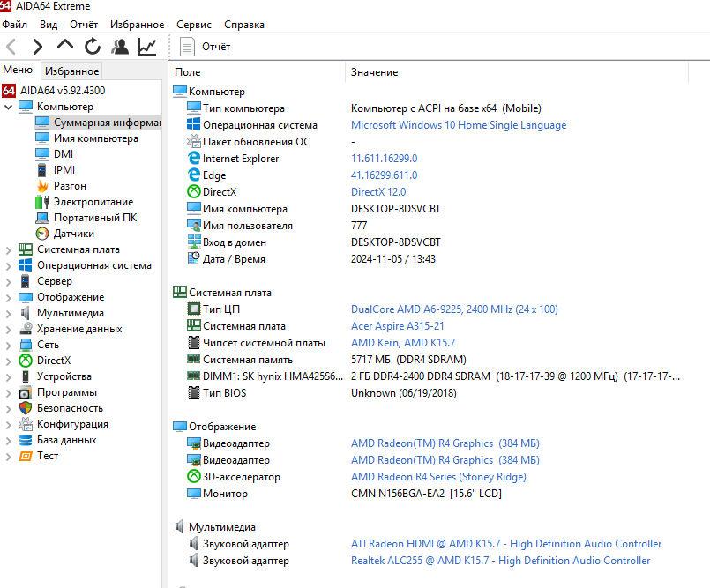This screenshot has height=588, width=710.
Task: Click the Тест benchmark icon
Action: [x=26, y=456]
